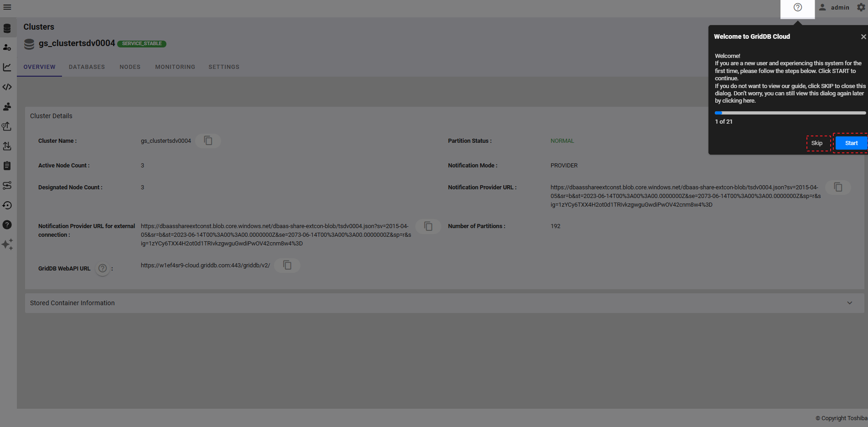Copy the cluster name to clipboard
Image resolution: width=868 pixels, height=427 pixels.
(x=208, y=141)
